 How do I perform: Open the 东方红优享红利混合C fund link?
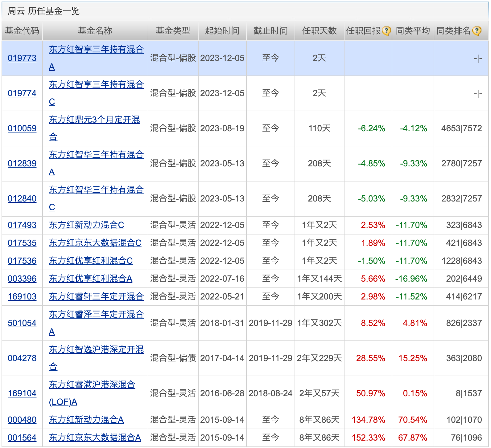tap(91, 261)
